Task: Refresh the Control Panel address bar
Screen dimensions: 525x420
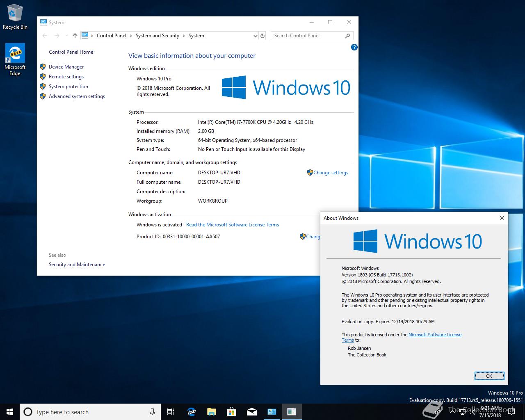Action: (262, 36)
